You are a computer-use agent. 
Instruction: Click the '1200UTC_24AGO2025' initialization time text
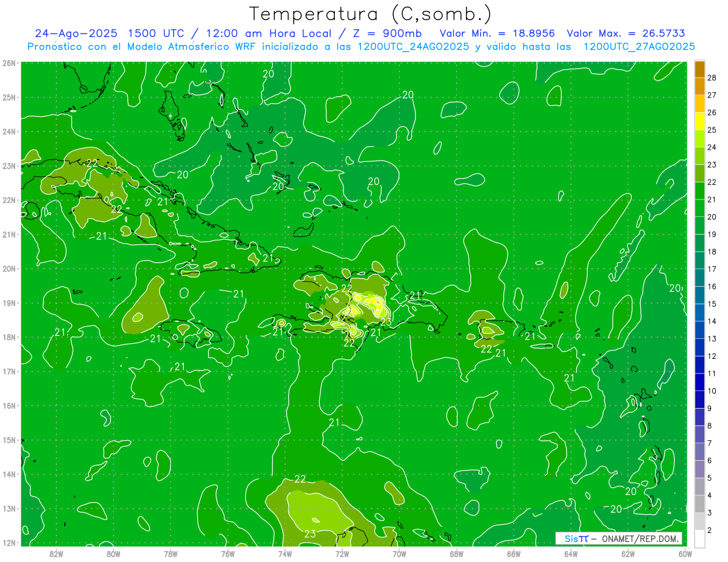click(x=414, y=46)
